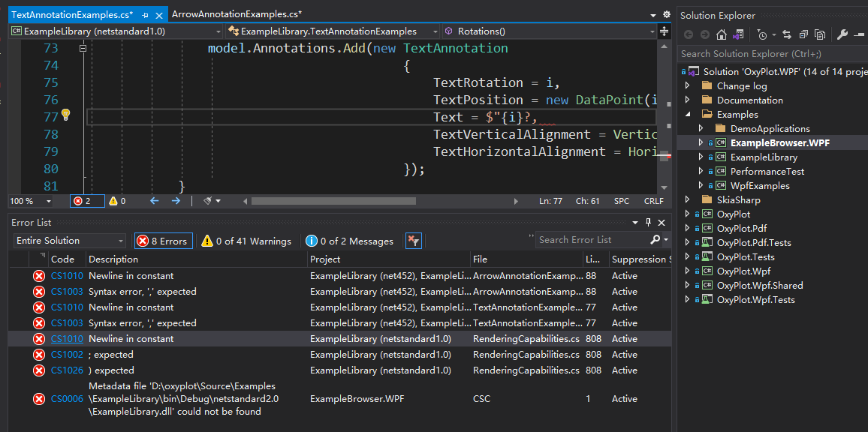Screen dimensions: 868x432
Task: Click the Description column header
Action: (113, 259)
